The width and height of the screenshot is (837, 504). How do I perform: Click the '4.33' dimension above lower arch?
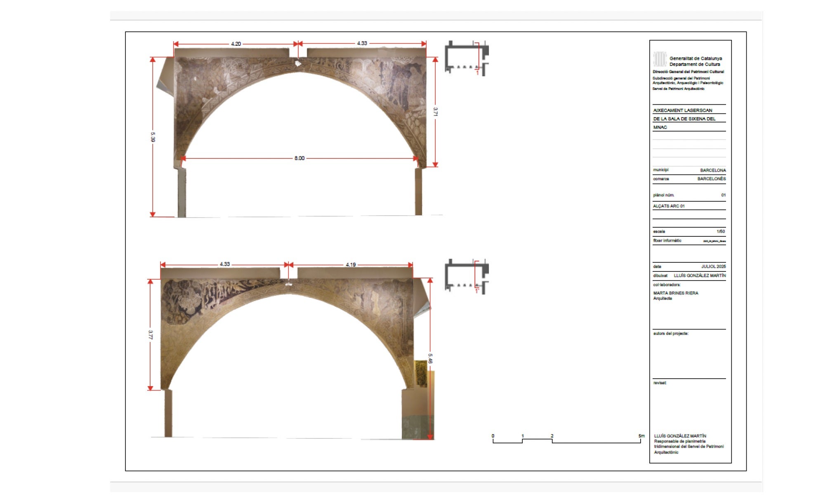tap(225, 264)
